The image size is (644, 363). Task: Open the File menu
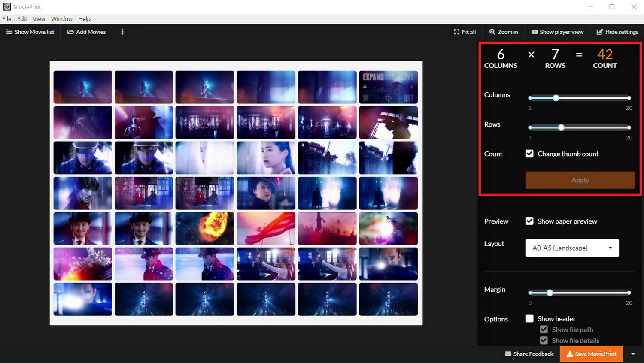click(7, 19)
